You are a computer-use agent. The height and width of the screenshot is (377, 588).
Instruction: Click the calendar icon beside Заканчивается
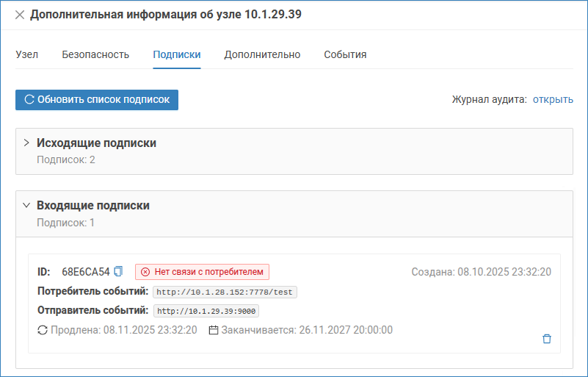tap(214, 330)
